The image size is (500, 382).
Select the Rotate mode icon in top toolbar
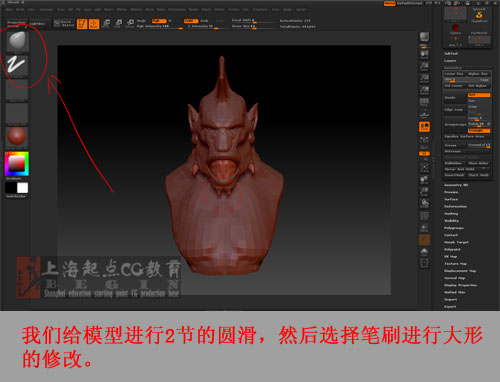click(130, 24)
